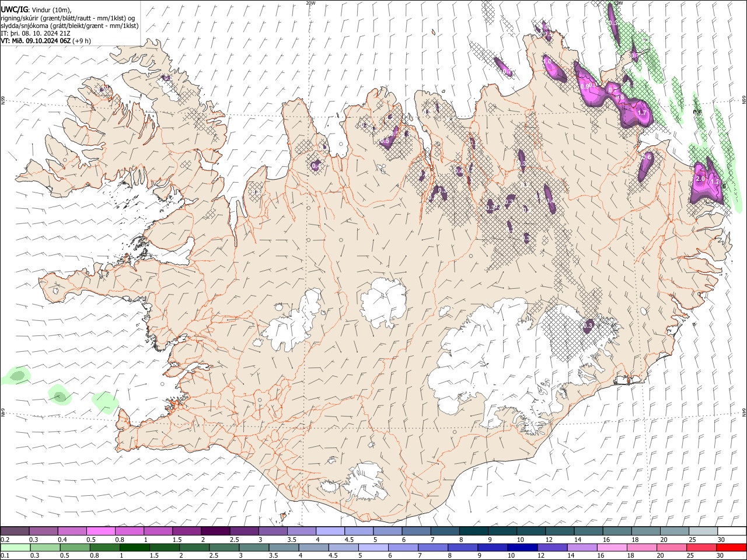
Task: Select the 'Vindur (10m)' header text
Action: 51,9
